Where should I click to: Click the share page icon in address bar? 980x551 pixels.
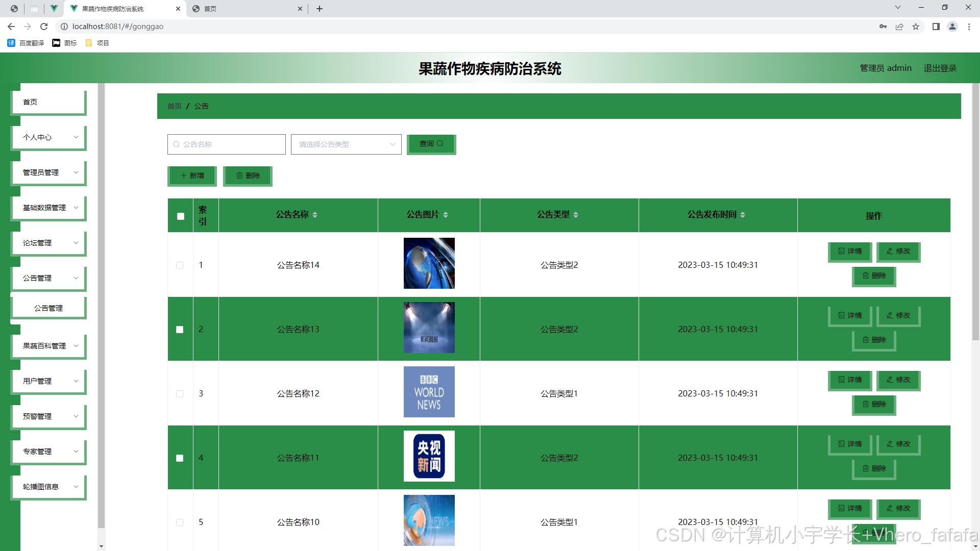[899, 27]
